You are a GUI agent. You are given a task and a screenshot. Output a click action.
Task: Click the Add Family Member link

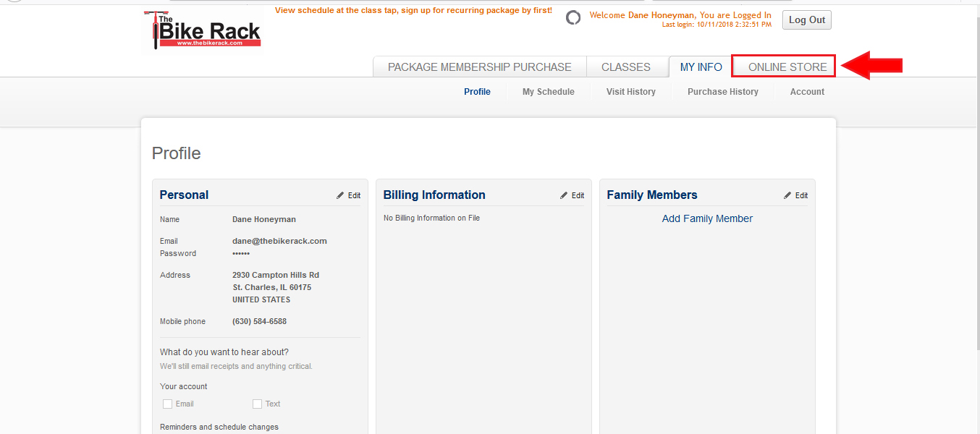tap(707, 218)
